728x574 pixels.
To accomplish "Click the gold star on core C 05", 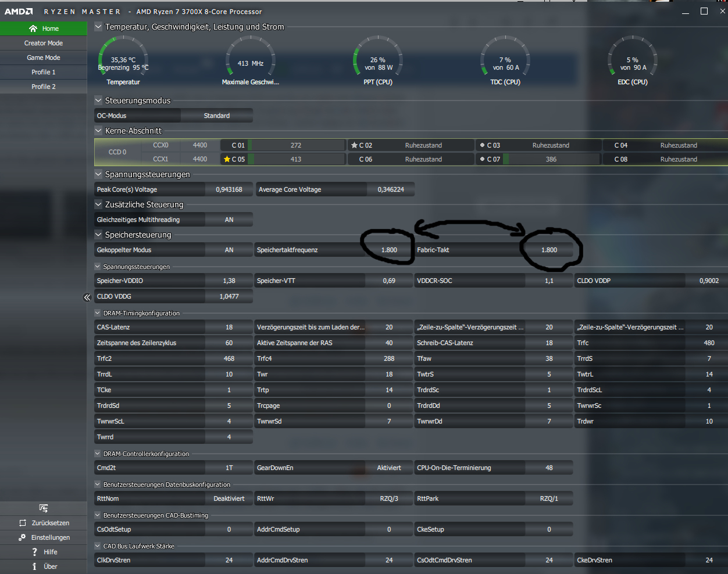I will (x=227, y=159).
